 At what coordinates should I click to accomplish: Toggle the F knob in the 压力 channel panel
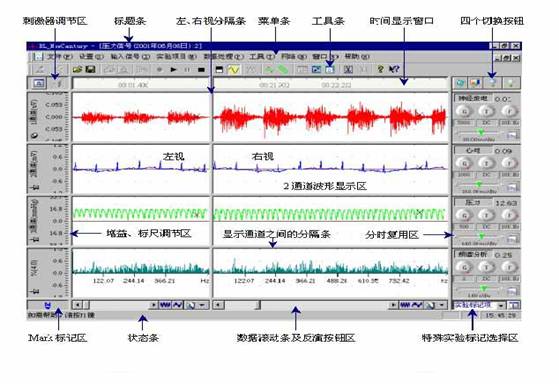pyautogui.click(x=509, y=215)
